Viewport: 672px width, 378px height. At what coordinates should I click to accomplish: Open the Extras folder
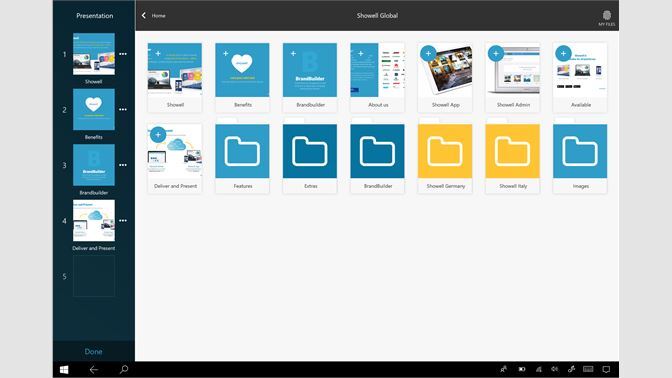tap(310, 158)
